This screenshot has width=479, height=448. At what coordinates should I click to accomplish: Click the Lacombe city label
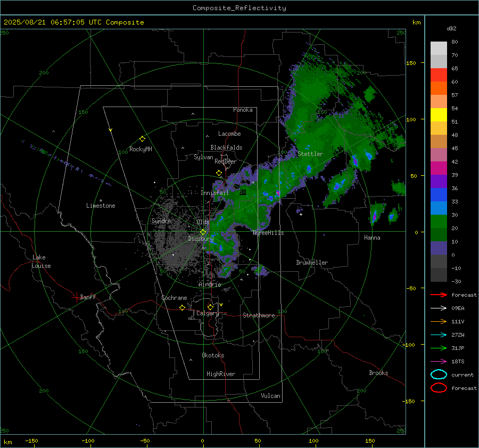click(x=229, y=134)
